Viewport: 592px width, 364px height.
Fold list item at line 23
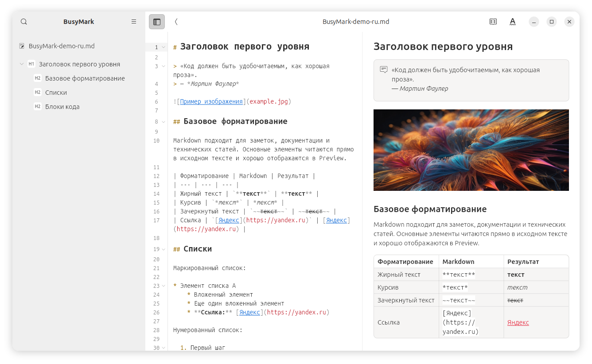[164, 286]
